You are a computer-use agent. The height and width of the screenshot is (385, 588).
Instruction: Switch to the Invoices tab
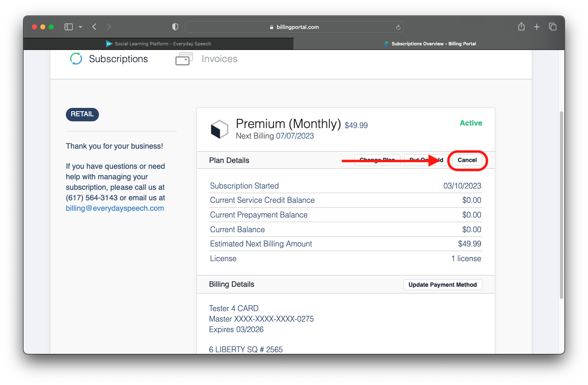click(x=219, y=59)
